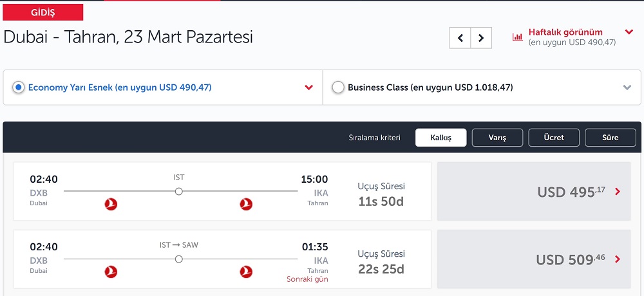Open the Haftalık görünüm link
Screen dimensions: 644x296
(x=565, y=32)
